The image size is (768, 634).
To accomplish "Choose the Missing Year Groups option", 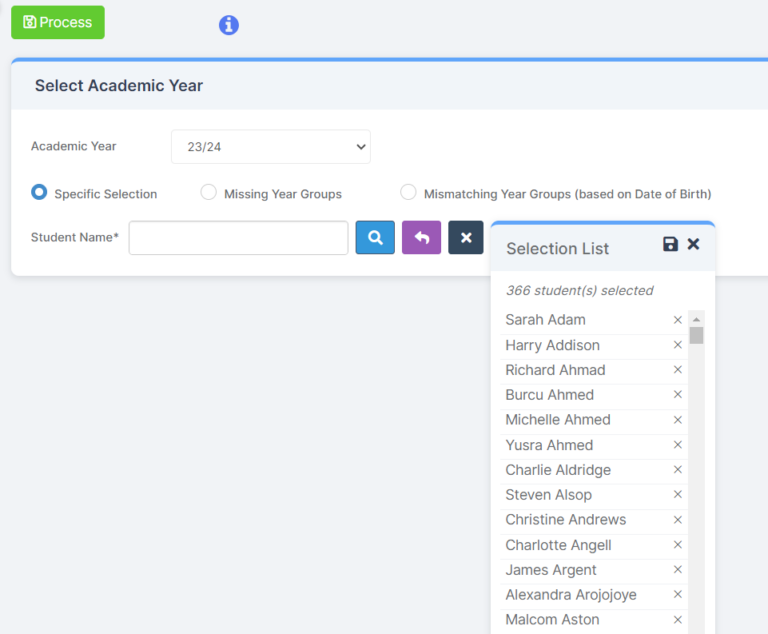I will [209, 192].
